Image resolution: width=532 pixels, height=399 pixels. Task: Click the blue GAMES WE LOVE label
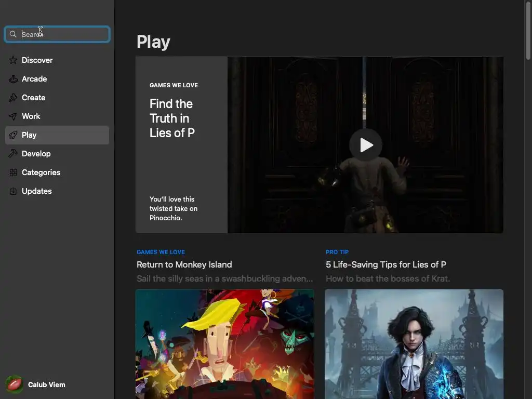coord(161,252)
